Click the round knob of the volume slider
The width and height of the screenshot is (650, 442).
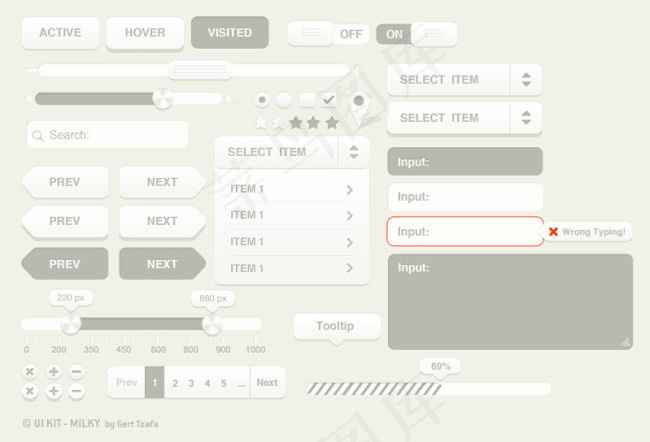162,99
